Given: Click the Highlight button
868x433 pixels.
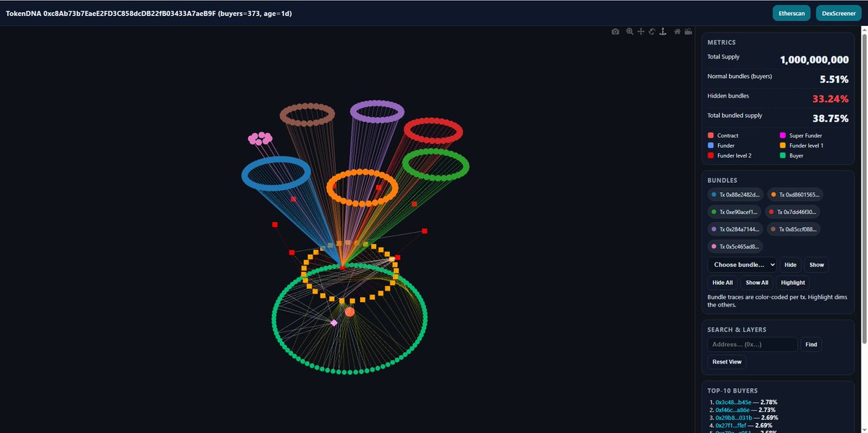Looking at the screenshot, I should (793, 283).
